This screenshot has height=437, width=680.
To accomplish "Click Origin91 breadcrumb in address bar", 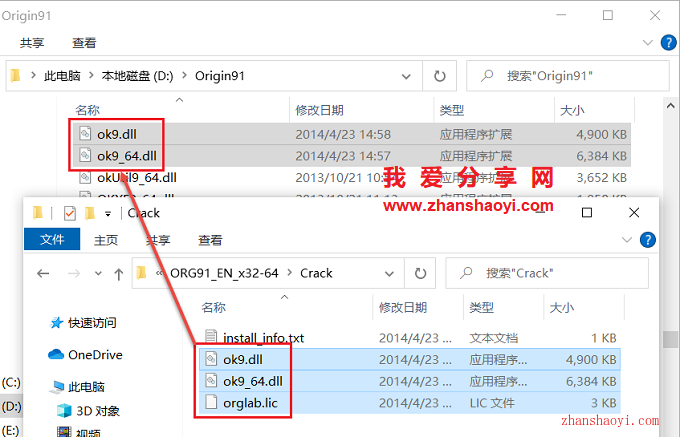I will pos(219,76).
